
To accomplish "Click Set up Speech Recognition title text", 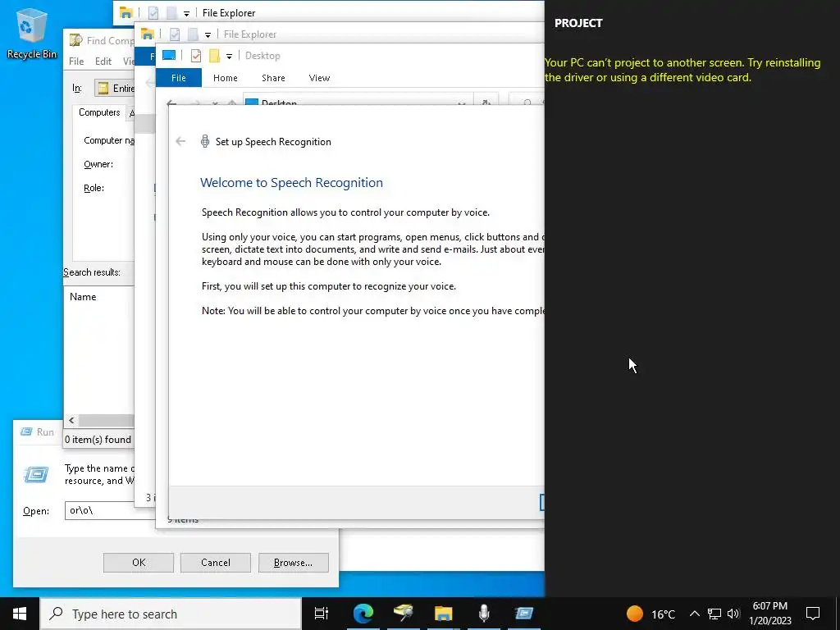I will point(273,141).
